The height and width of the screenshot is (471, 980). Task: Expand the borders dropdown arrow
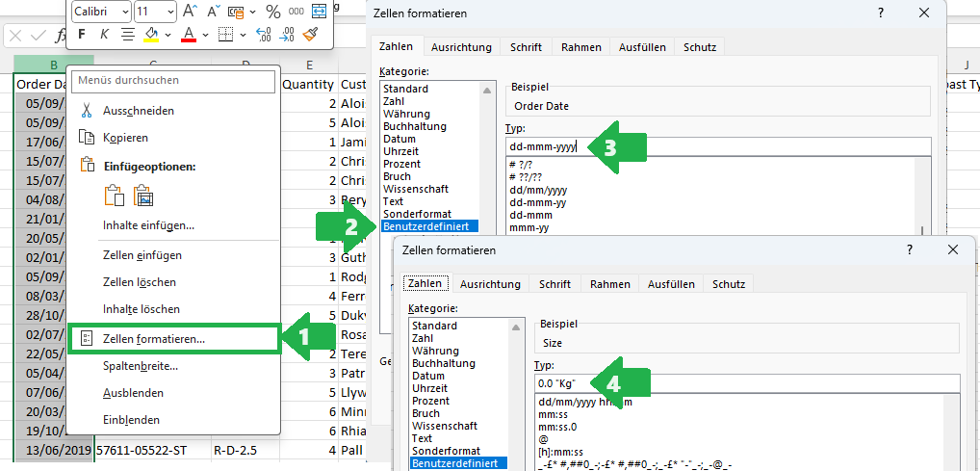click(243, 35)
